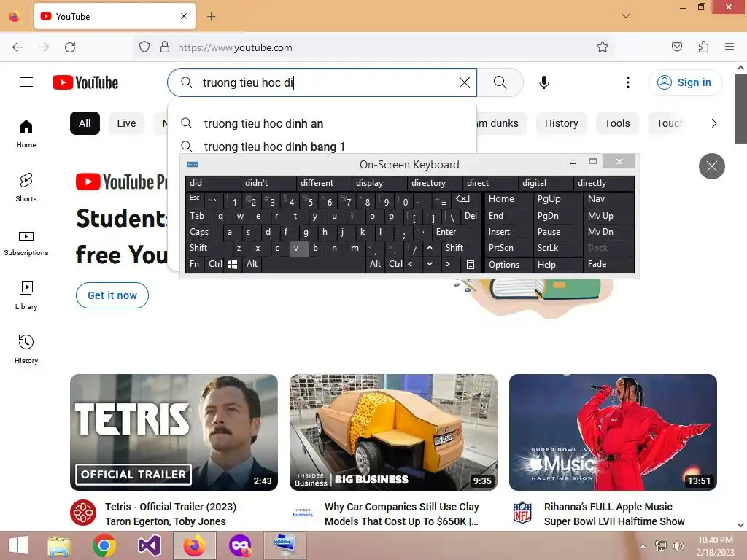
Task: Select the All category chip
Action: 85,123
